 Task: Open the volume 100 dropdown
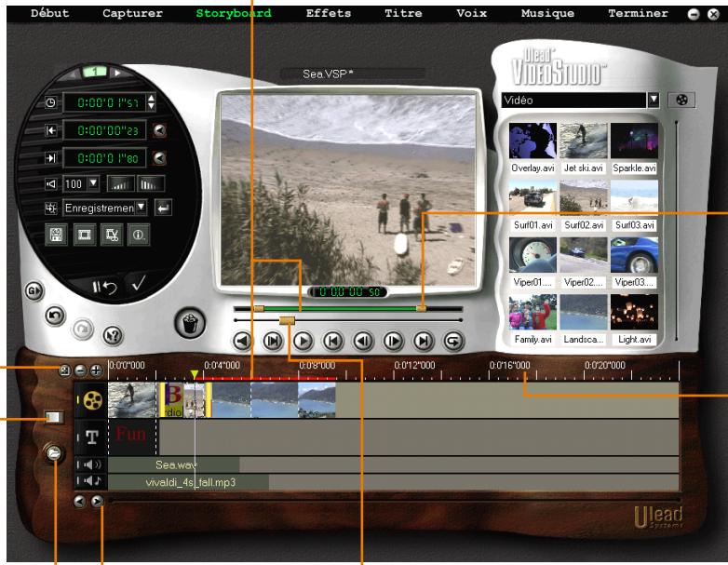click(93, 183)
